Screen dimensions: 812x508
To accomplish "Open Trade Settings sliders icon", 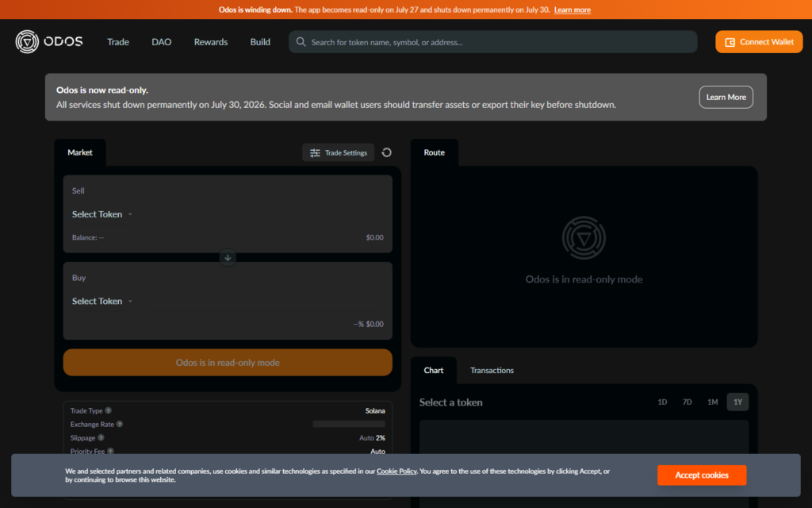I will pyautogui.click(x=315, y=153).
